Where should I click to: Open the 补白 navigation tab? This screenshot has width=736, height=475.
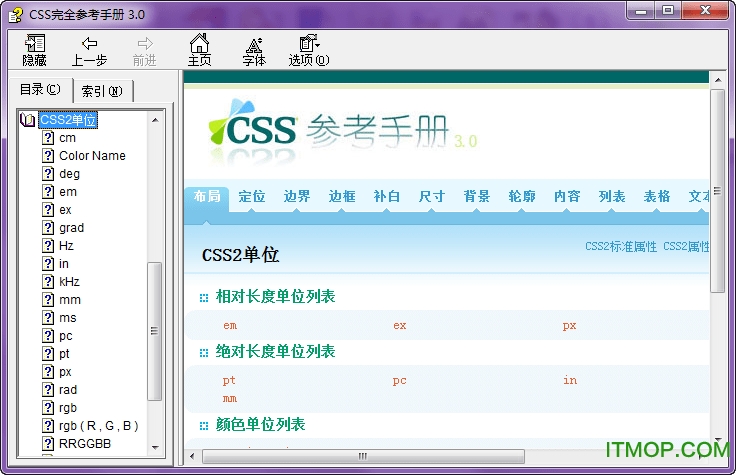(x=387, y=196)
